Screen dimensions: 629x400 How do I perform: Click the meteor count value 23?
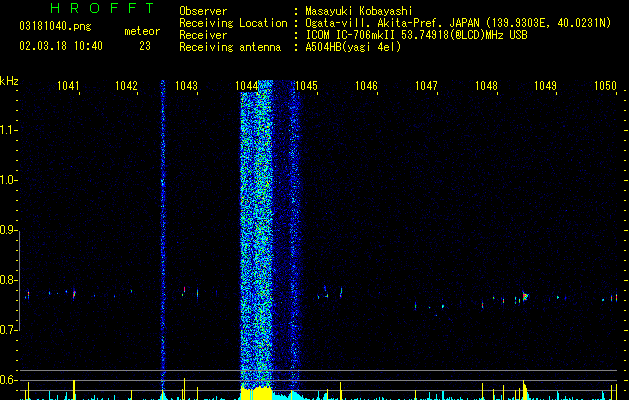coord(145,46)
